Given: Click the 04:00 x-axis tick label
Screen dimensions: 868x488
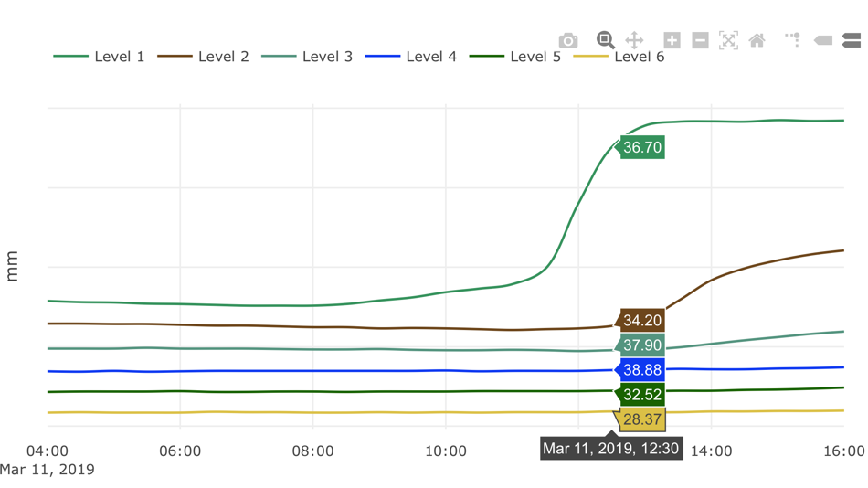Looking at the screenshot, I should click(48, 451).
